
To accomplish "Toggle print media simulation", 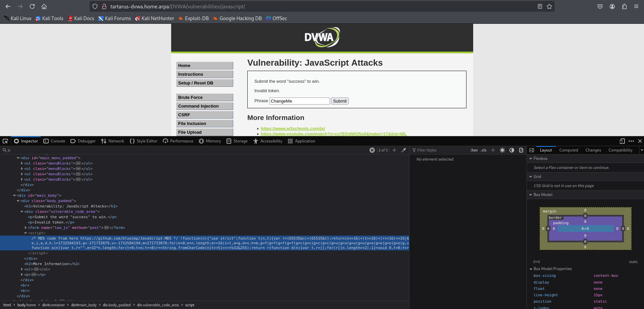I will [521, 150].
